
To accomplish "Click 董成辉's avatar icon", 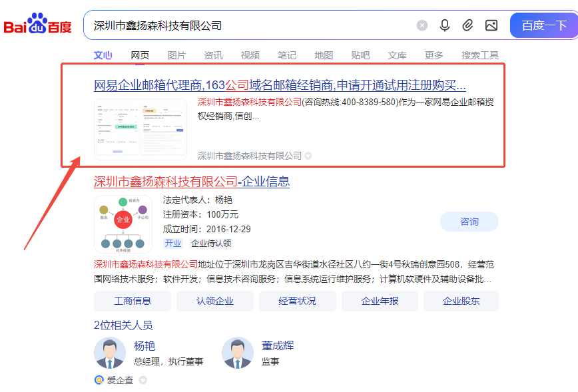I will click(238, 353).
